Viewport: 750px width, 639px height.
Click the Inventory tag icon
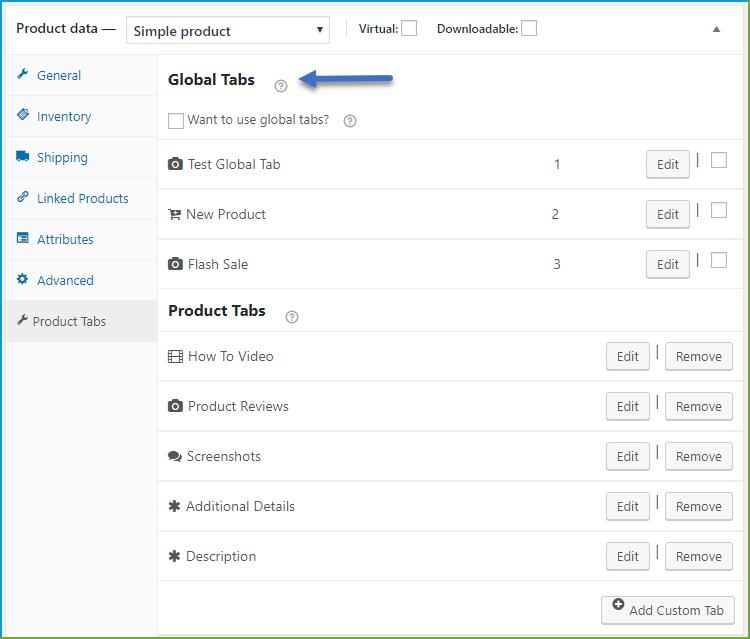tap(22, 115)
